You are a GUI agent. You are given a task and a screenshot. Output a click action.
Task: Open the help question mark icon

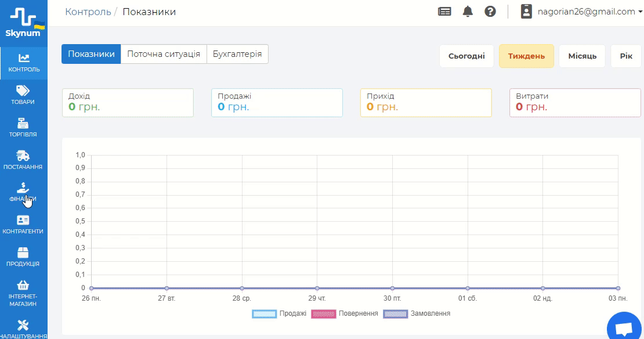coord(490,12)
